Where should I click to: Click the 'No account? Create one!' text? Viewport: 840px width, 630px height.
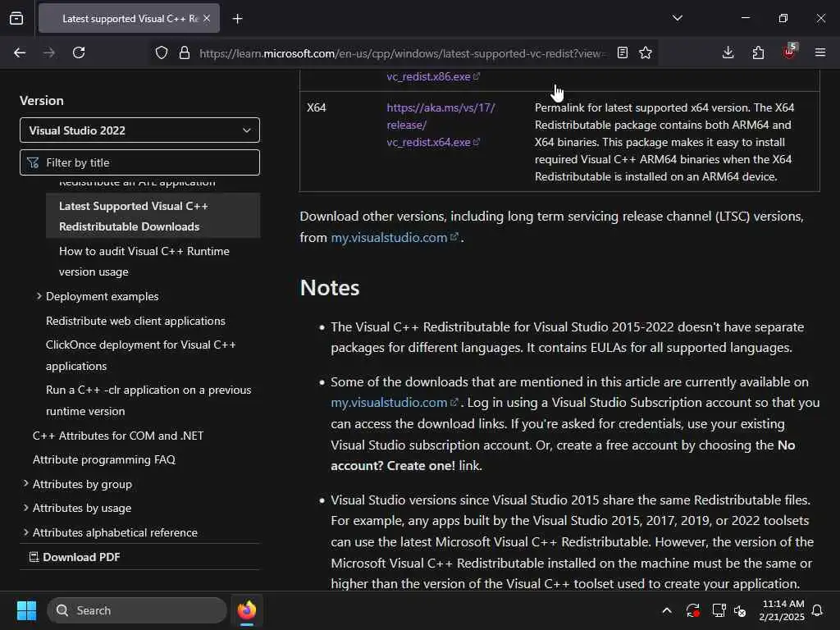563,455
